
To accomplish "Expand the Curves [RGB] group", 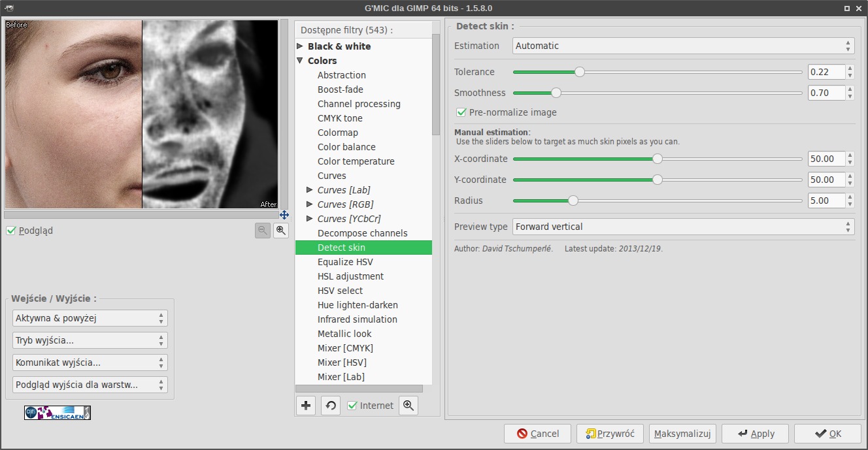I will tap(310, 204).
